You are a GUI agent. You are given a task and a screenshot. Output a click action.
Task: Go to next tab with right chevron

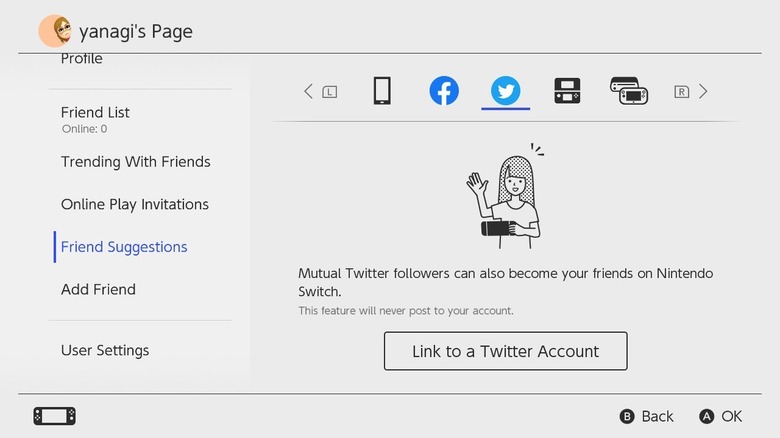click(703, 92)
